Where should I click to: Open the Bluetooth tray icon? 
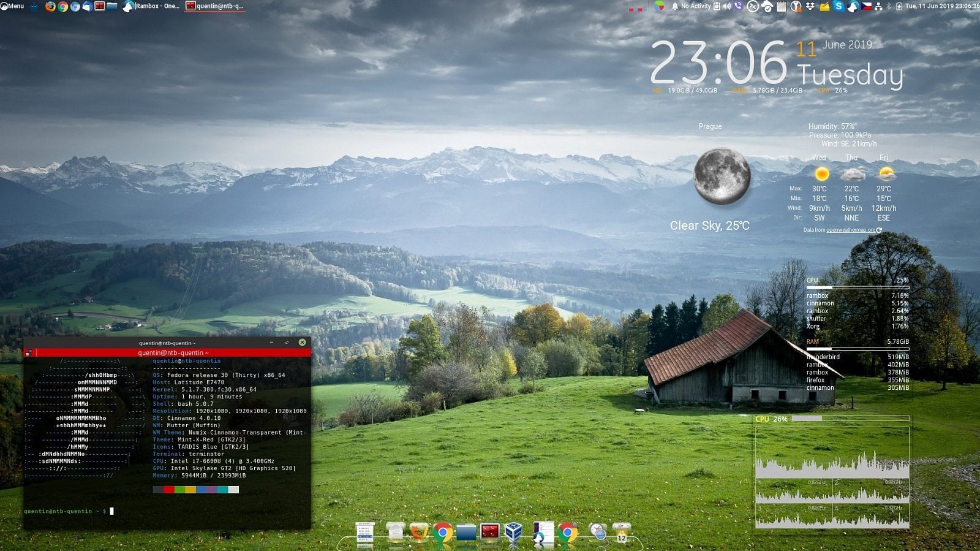pos(889,6)
